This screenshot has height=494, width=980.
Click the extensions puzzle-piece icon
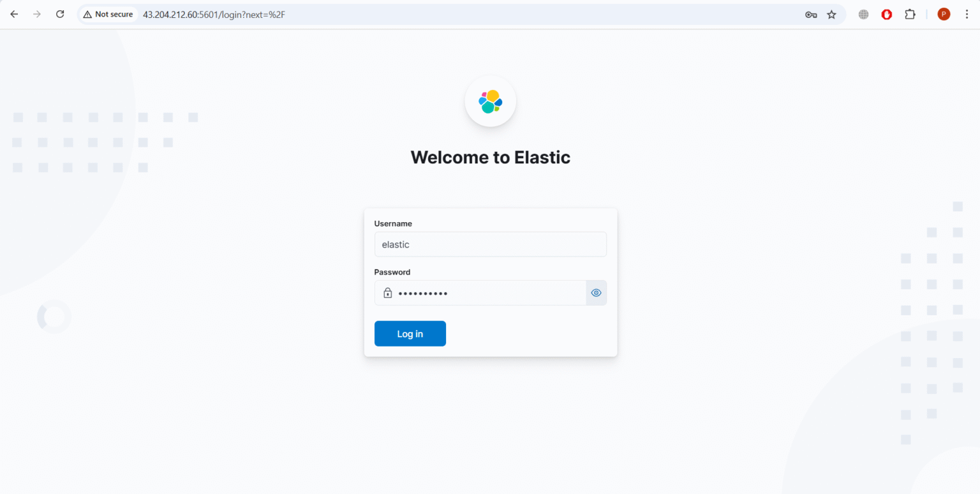click(x=910, y=13)
